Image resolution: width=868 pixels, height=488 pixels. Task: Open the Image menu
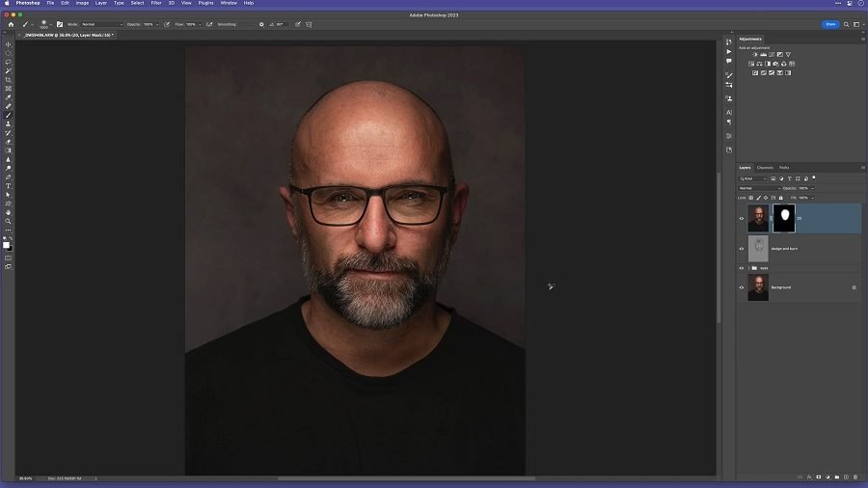click(x=82, y=3)
